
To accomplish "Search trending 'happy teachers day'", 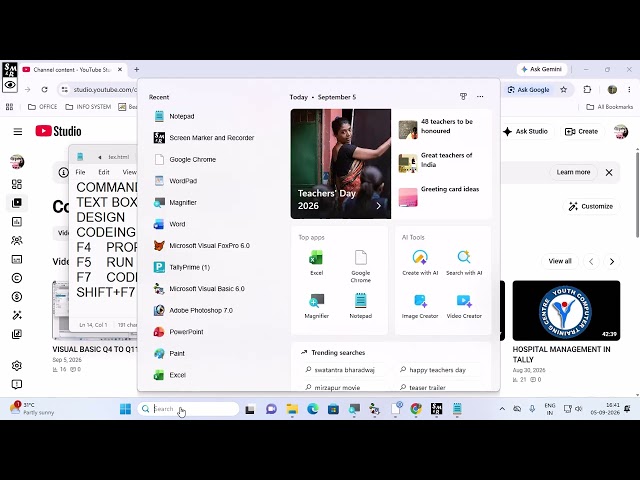I will [433, 370].
